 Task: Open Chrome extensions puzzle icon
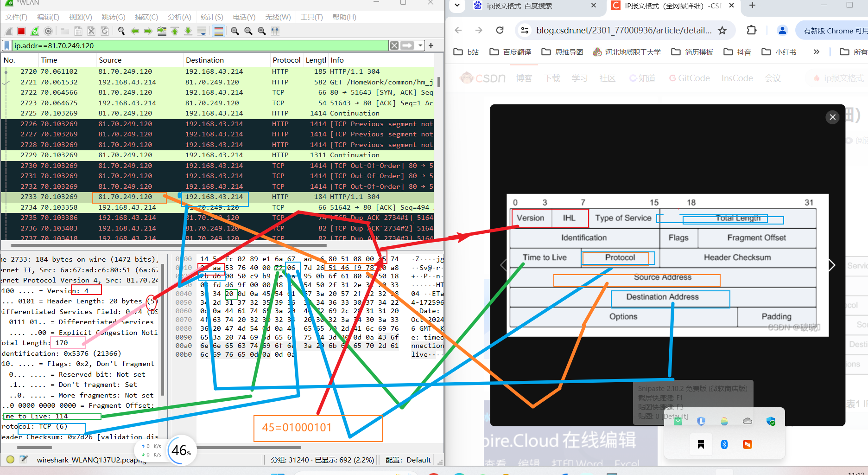(x=752, y=30)
